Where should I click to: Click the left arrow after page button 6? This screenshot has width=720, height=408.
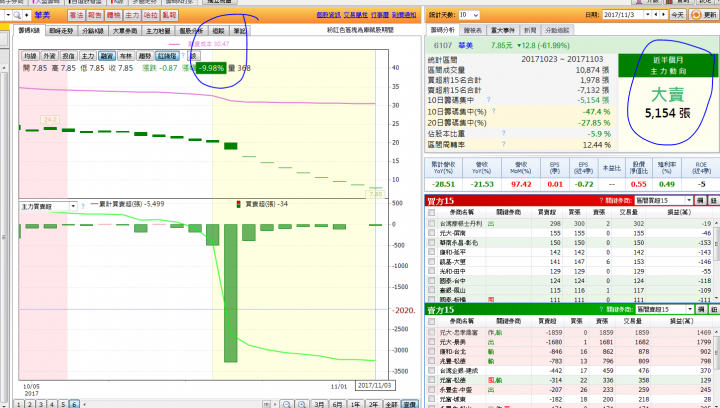84,404
